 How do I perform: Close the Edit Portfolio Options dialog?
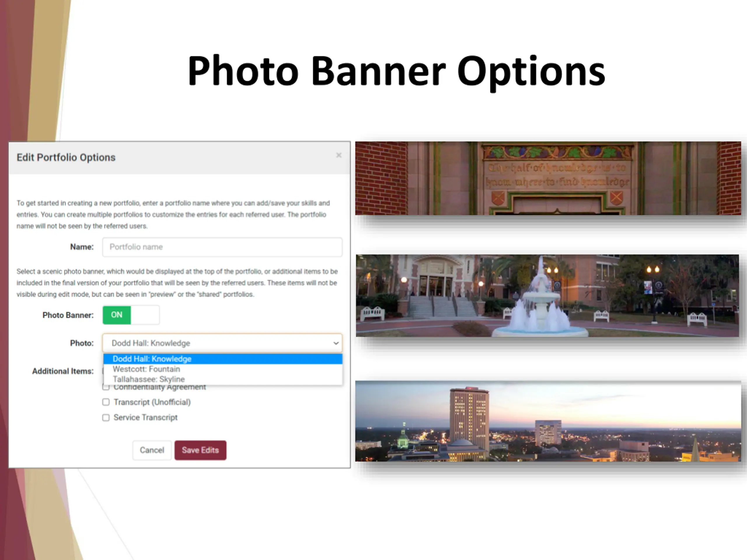point(339,155)
